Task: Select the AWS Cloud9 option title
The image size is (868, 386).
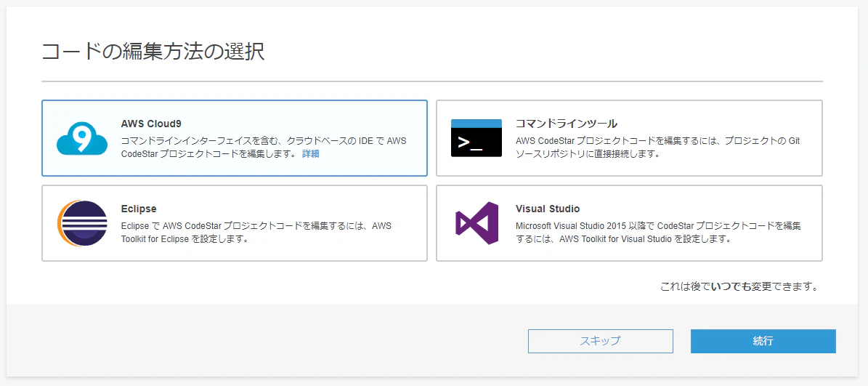Action: pyautogui.click(x=151, y=124)
